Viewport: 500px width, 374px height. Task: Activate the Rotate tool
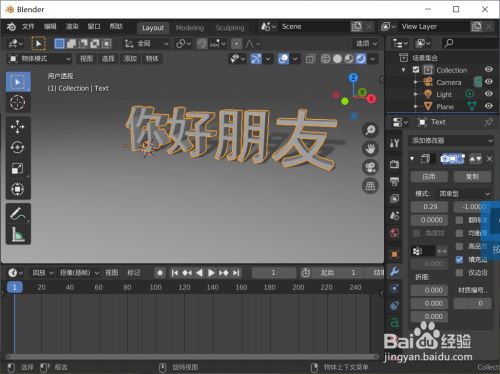[x=18, y=147]
